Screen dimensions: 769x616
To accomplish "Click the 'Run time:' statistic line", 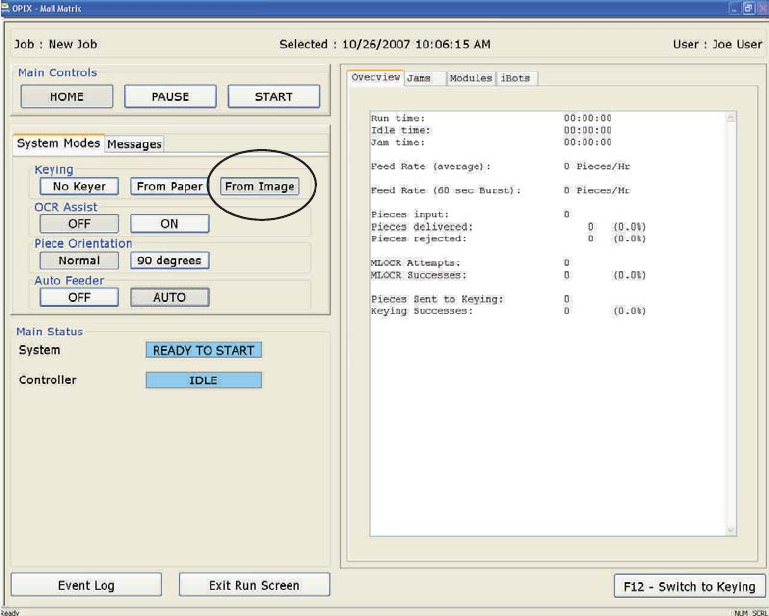I will [491, 118].
